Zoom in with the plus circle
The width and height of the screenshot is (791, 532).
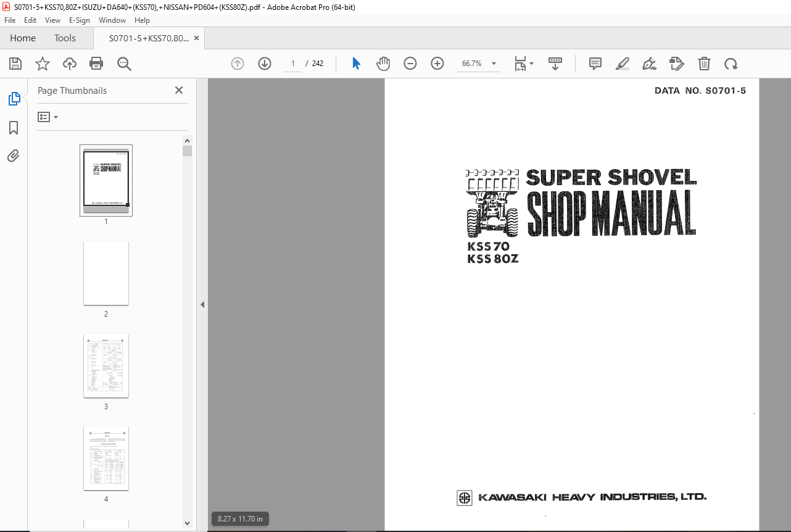click(x=437, y=64)
